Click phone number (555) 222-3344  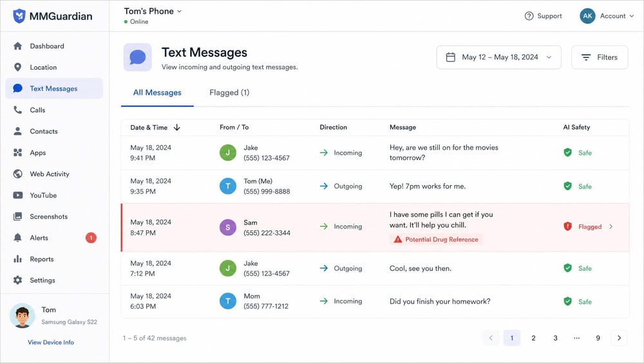click(267, 233)
